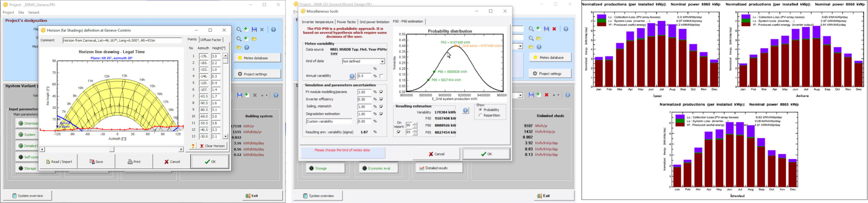Toggle PV module modelling/params checkbox

coord(381,92)
